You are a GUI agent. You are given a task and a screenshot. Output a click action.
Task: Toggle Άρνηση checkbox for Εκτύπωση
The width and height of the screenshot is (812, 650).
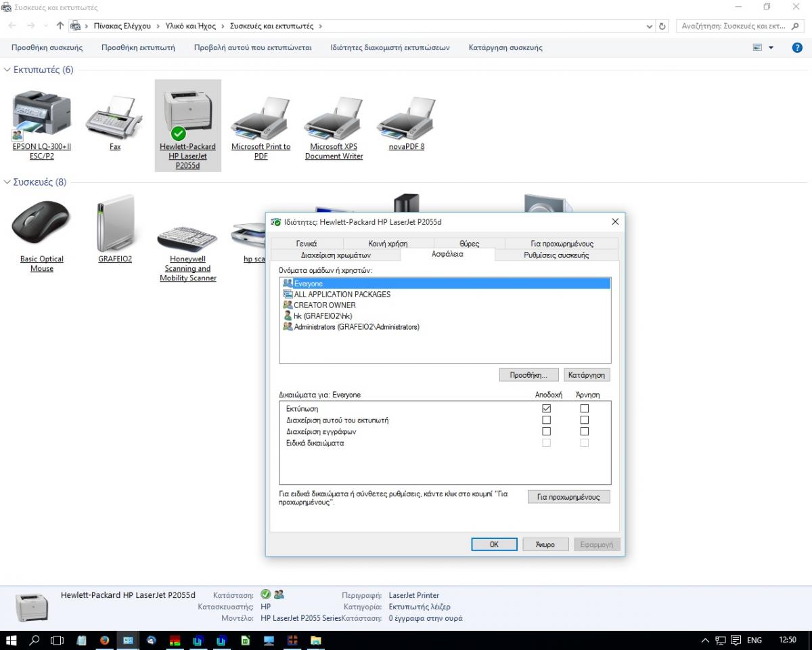pos(584,408)
